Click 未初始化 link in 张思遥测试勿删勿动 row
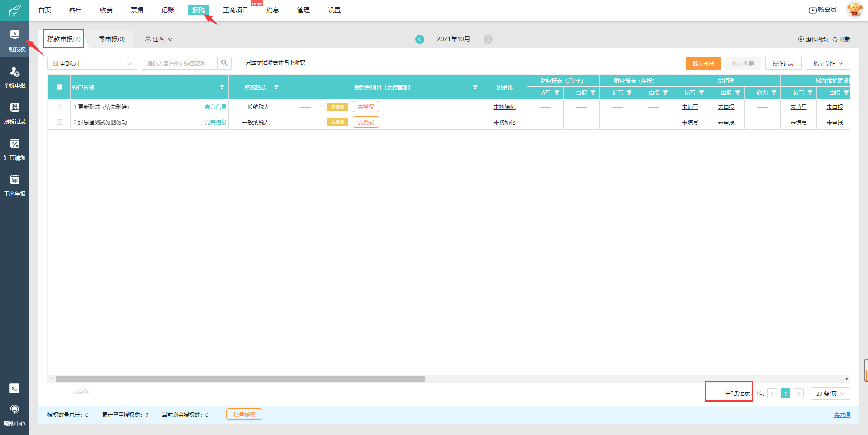 coord(504,123)
